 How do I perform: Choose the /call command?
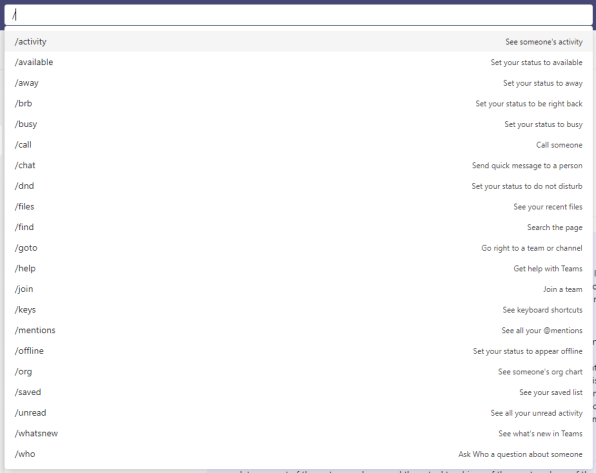click(x=298, y=144)
